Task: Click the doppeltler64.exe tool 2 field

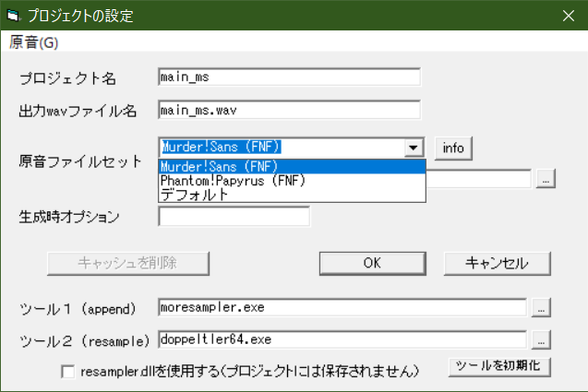Action: point(342,339)
